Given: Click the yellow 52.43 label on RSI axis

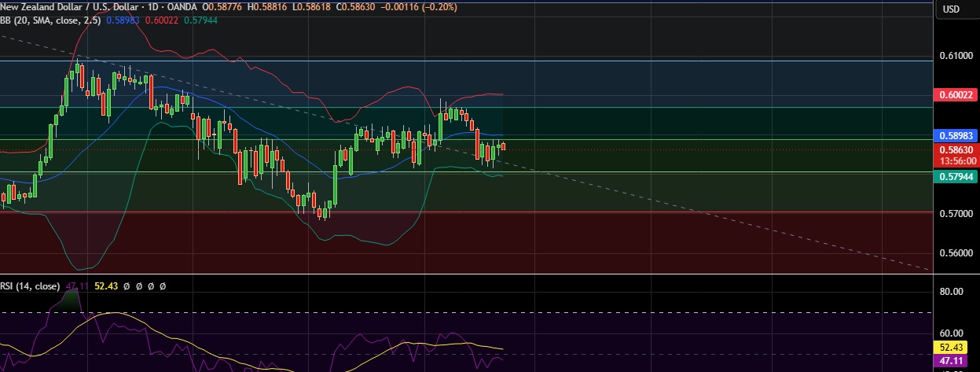Looking at the screenshot, I should click(x=956, y=347).
